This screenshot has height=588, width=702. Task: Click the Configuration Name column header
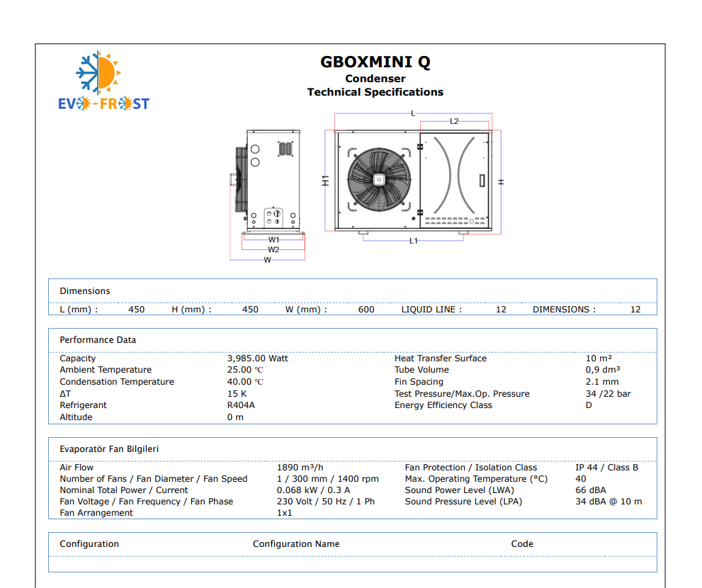296,544
